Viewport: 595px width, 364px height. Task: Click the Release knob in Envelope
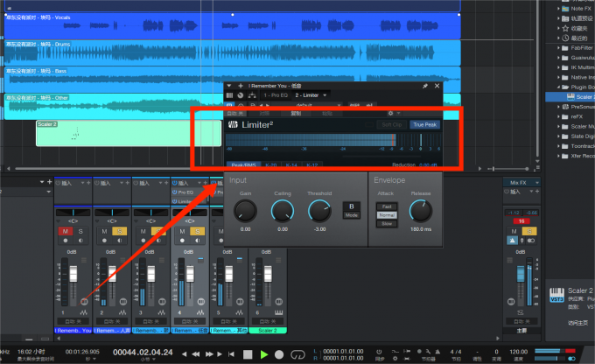(421, 211)
